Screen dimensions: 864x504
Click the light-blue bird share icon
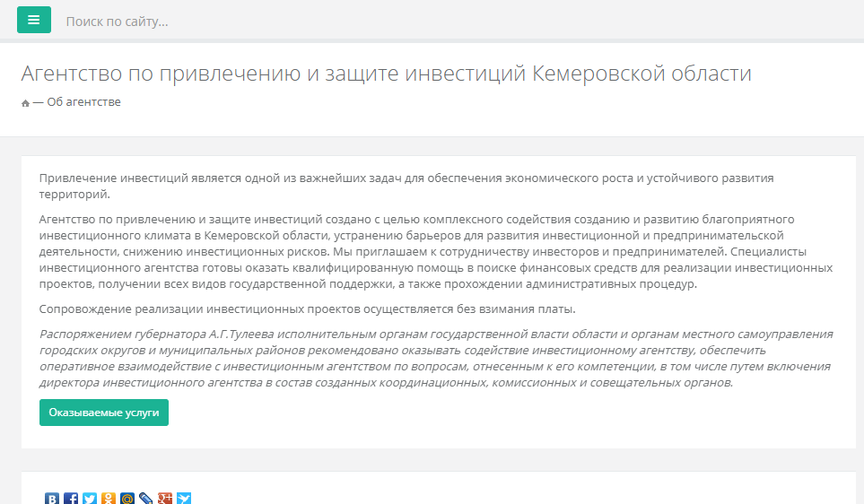pos(184,499)
